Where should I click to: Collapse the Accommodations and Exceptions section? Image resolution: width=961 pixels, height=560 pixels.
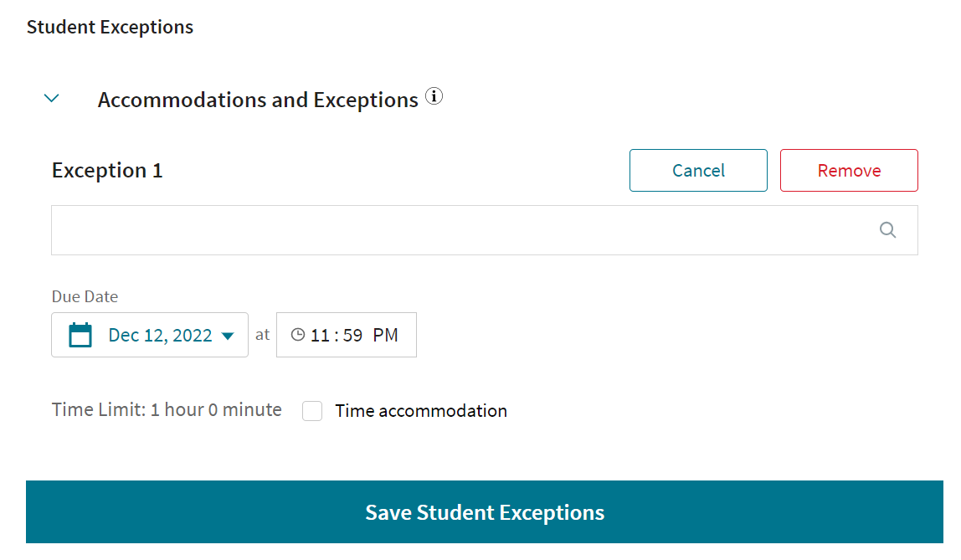click(x=51, y=97)
